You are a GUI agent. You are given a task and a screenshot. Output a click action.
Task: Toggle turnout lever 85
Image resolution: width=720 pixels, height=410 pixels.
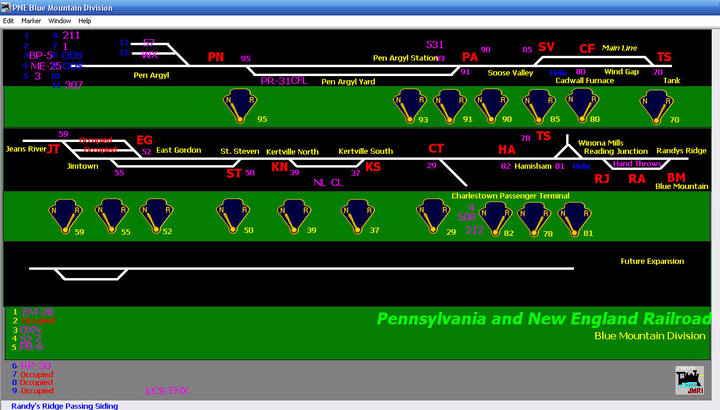click(539, 107)
